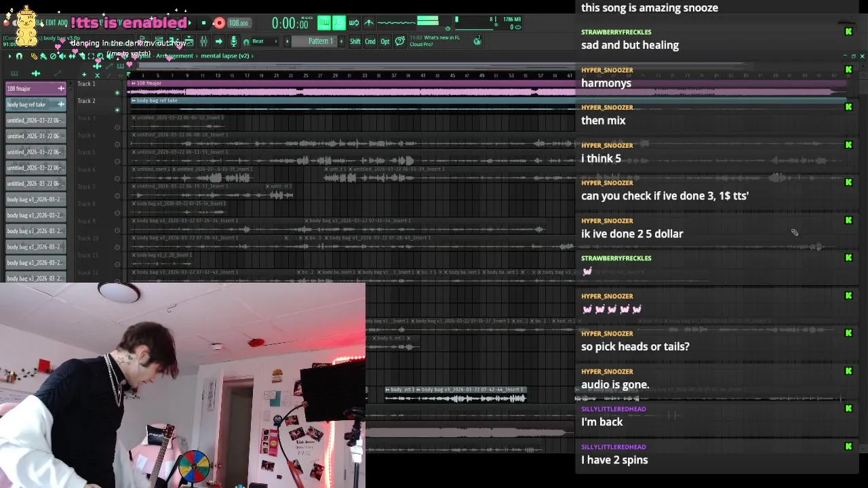Click the metronome-like icon left of oscilloscope
This screenshot has width=868, height=488.
coord(369,22)
